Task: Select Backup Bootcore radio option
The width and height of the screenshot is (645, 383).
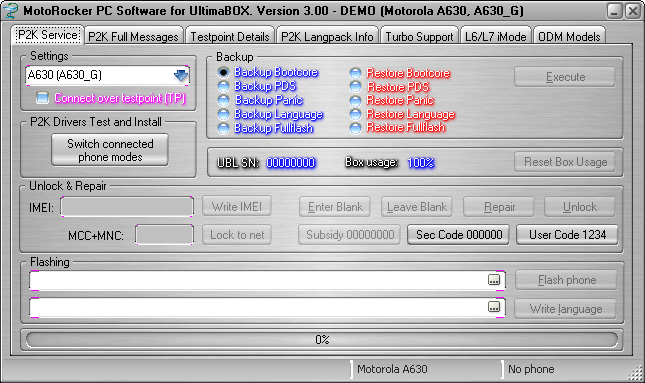Action: coord(223,72)
